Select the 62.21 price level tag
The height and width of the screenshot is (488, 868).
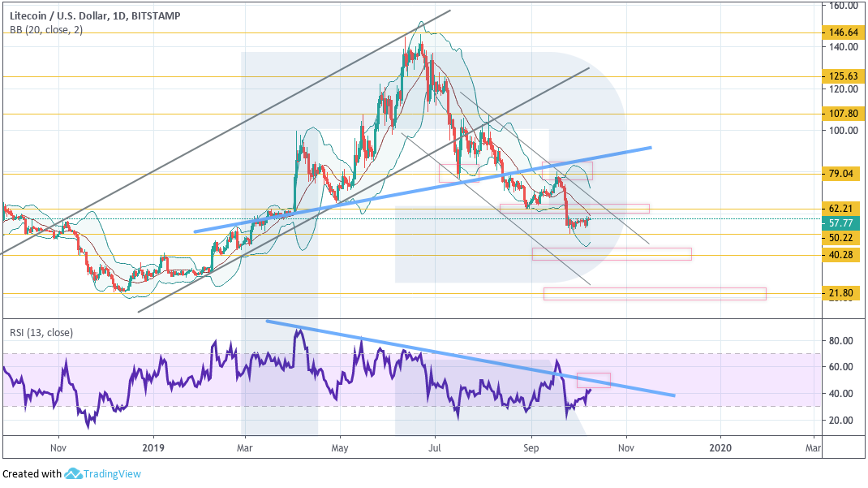click(844, 208)
